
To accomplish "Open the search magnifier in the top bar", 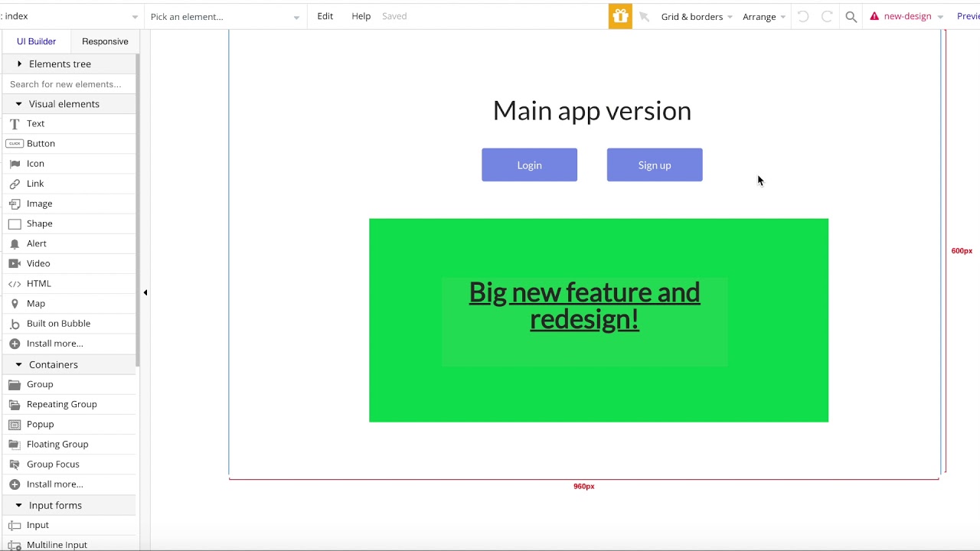I will point(851,16).
